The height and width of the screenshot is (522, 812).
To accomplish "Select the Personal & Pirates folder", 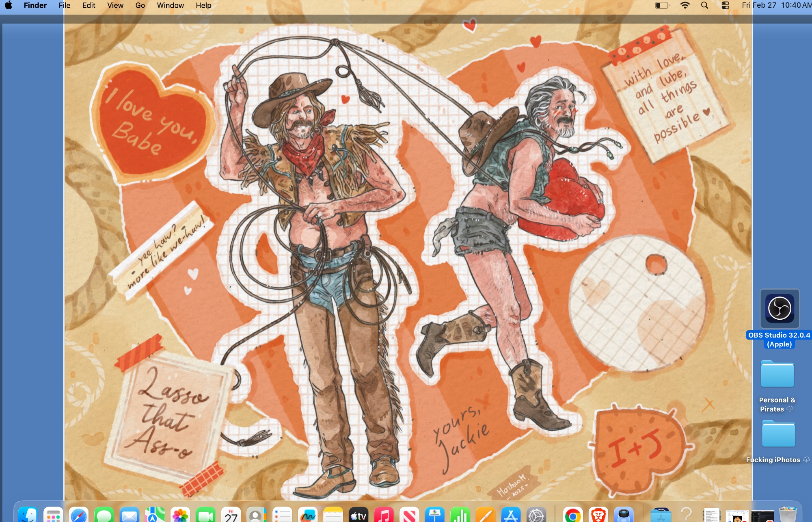I will 777,375.
